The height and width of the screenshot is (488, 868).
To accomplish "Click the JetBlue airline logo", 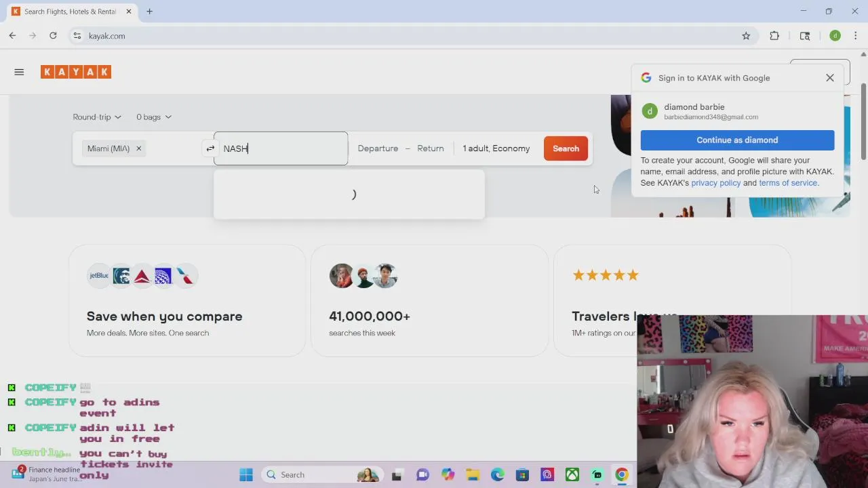I will tap(99, 276).
